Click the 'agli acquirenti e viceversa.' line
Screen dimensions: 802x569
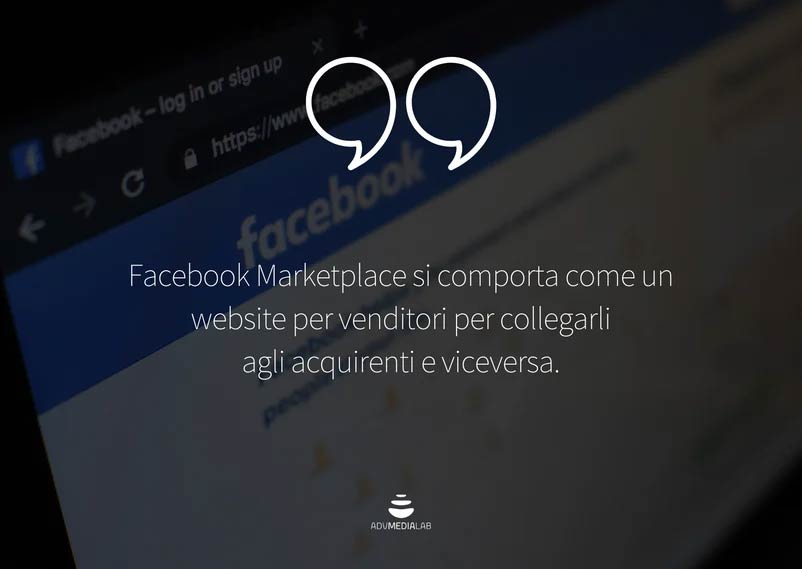tap(400, 364)
